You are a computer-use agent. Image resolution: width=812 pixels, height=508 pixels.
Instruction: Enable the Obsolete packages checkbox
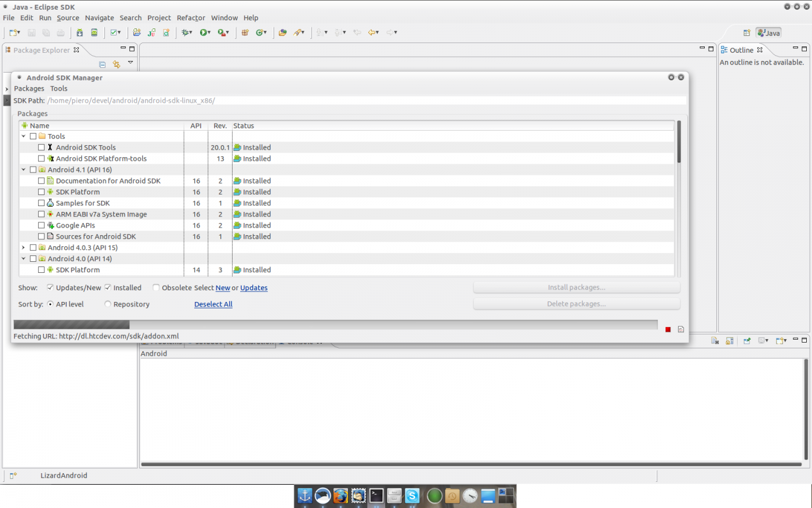(x=156, y=287)
